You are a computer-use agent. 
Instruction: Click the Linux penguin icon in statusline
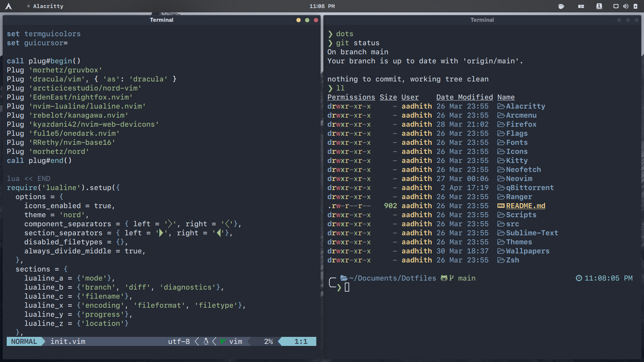(x=206, y=342)
